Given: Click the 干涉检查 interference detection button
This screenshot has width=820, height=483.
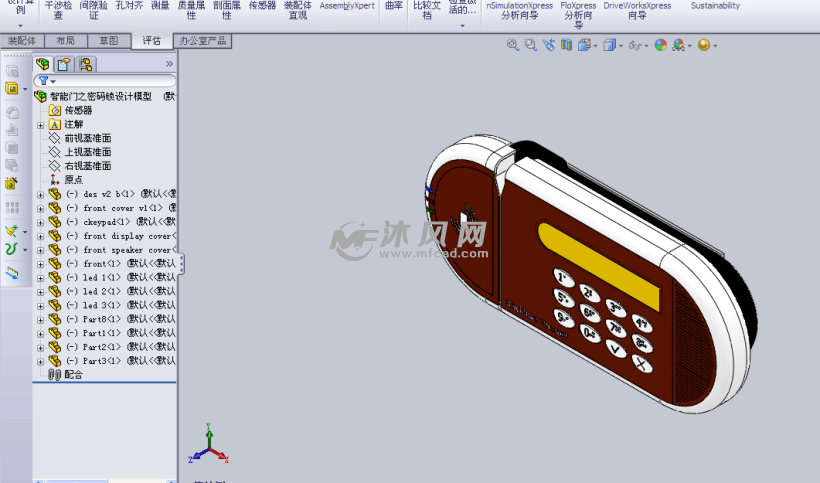Looking at the screenshot, I should pyautogui.click(x=58, y=10).
